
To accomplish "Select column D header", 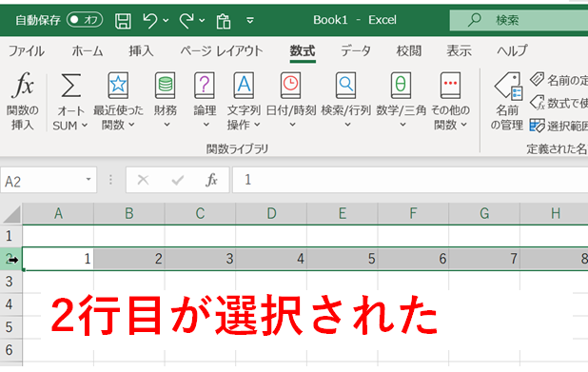I will point(271,214).
